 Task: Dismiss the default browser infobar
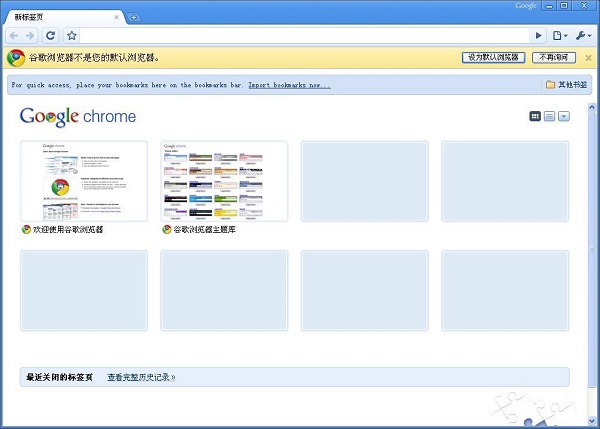pyautogui.click(x=588, y=58)
